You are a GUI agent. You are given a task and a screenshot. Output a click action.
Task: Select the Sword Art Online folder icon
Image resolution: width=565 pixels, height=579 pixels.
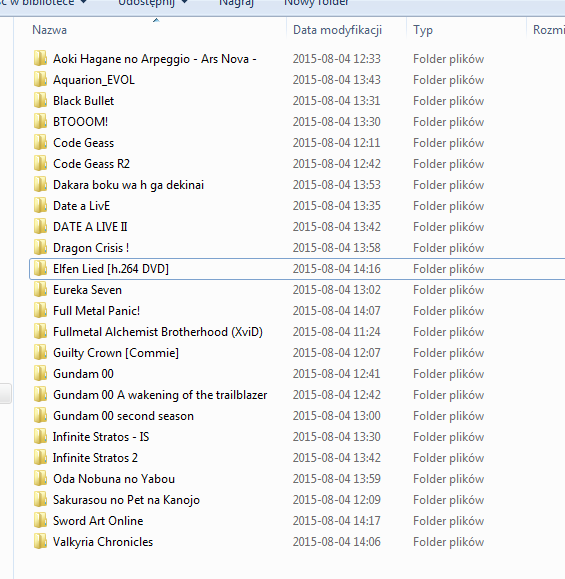pyautogui.click(x=40, y=521)
